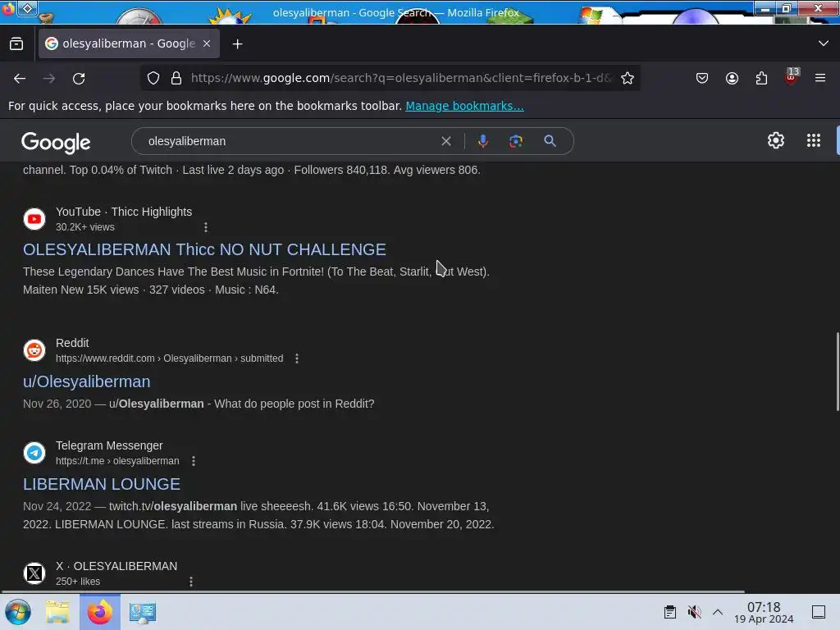Select the olesyaliberman - Google tab
Screen dimensions: 840x630
129,44
